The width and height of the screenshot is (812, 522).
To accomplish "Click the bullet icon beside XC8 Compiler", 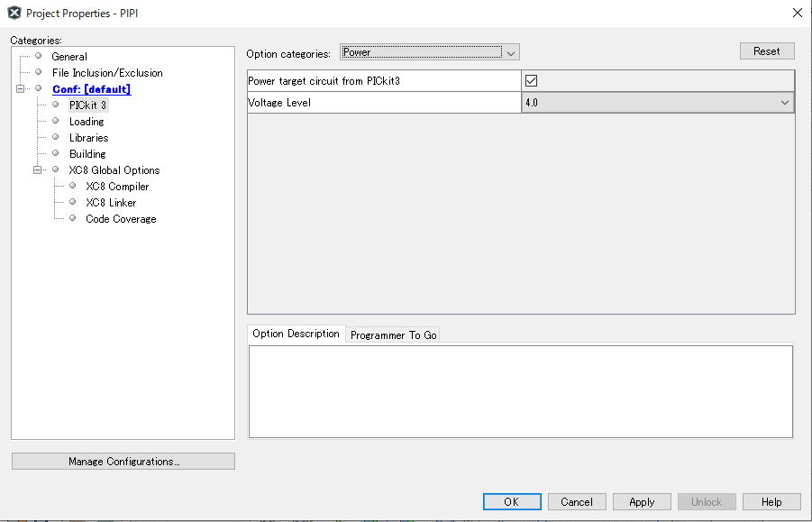I will (x=72, y=186).
